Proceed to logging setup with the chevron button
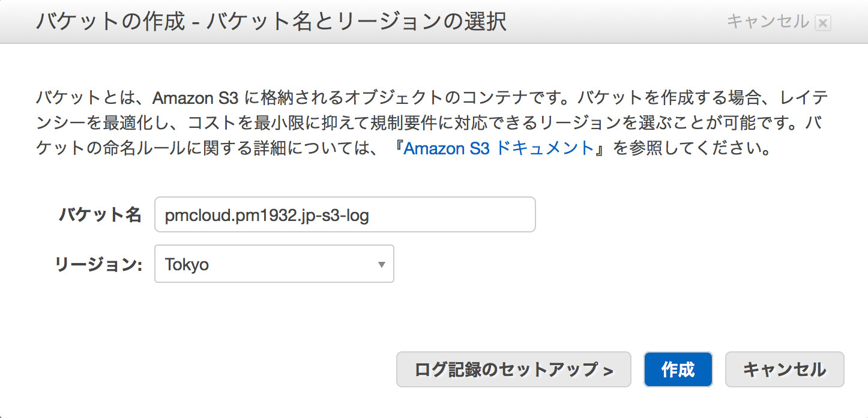 (x=513, y=369)
